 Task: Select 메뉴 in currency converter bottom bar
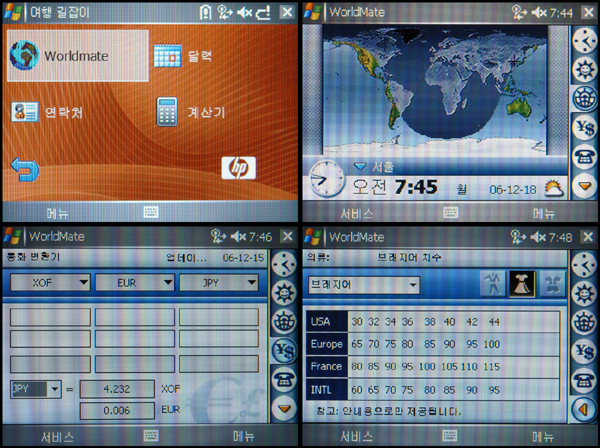244,436
